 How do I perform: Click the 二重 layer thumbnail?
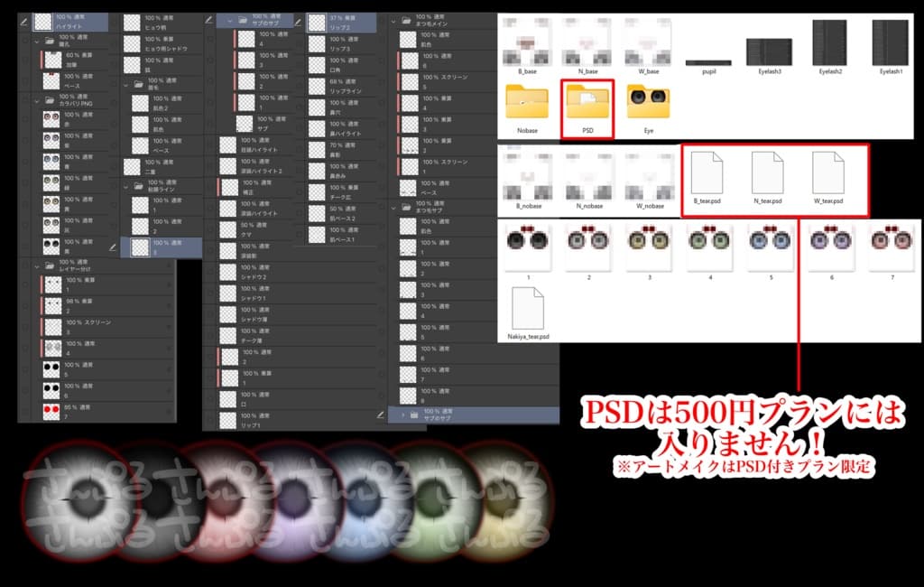tap(132, 167)
